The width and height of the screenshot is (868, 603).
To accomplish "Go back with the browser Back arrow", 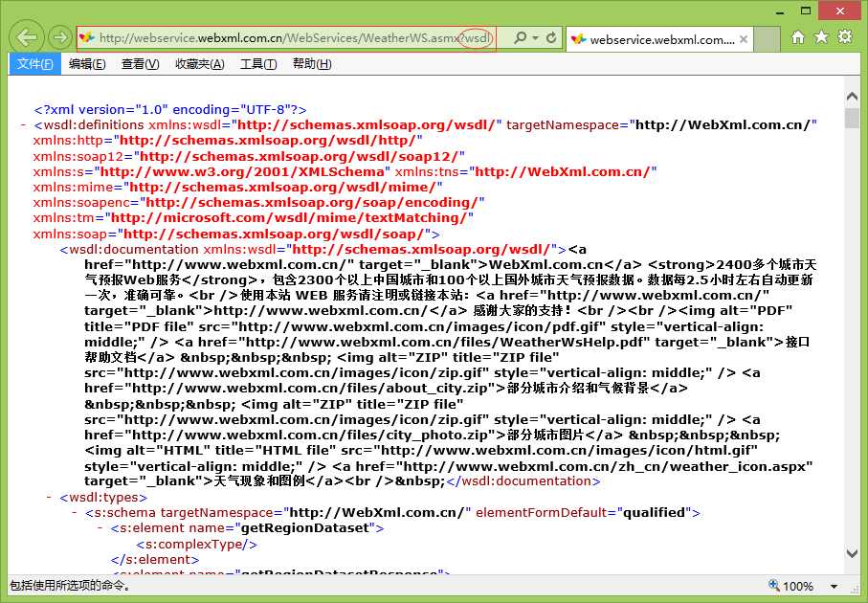I will [x=27, y=37].
